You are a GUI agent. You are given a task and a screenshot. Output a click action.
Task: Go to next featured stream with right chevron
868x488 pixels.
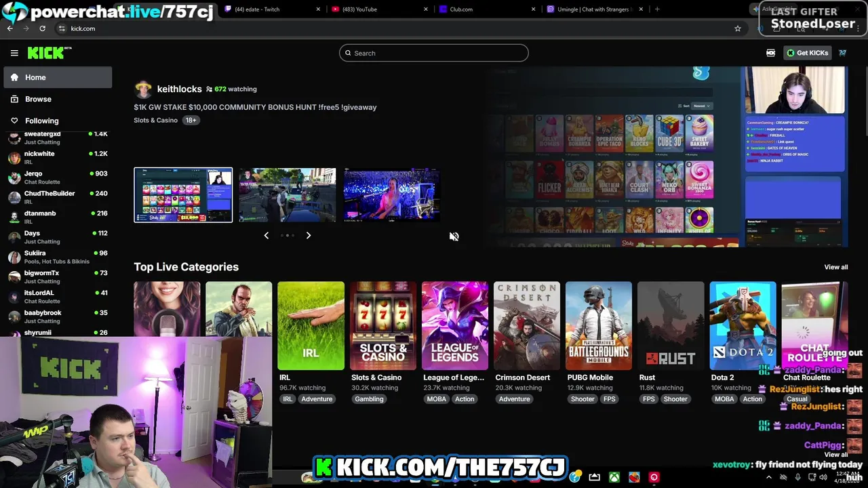pyautogui.click(x=309, y=235)
